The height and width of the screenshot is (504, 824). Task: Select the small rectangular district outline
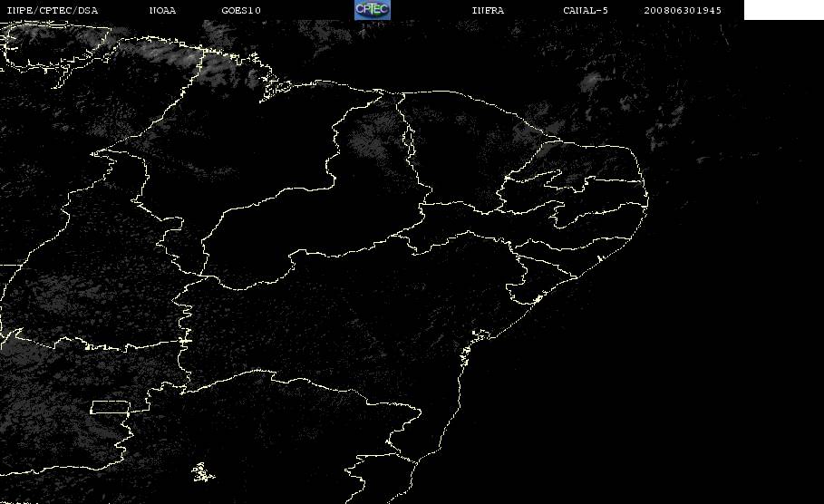[110, 407]
